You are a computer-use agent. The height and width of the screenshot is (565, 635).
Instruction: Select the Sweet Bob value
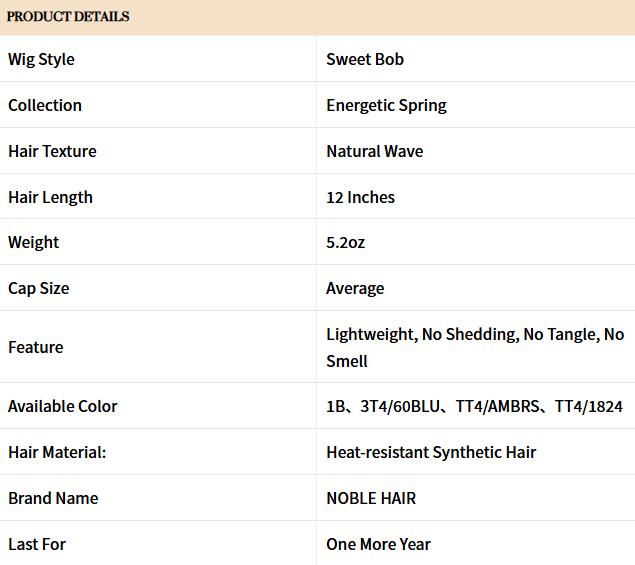tap(365, 59)
